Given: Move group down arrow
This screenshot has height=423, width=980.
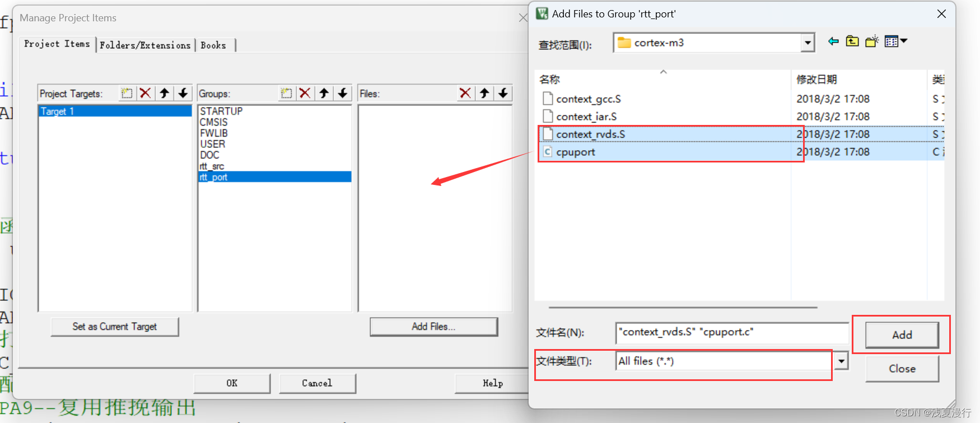Looking at the screenshot, I should point(343,94).
